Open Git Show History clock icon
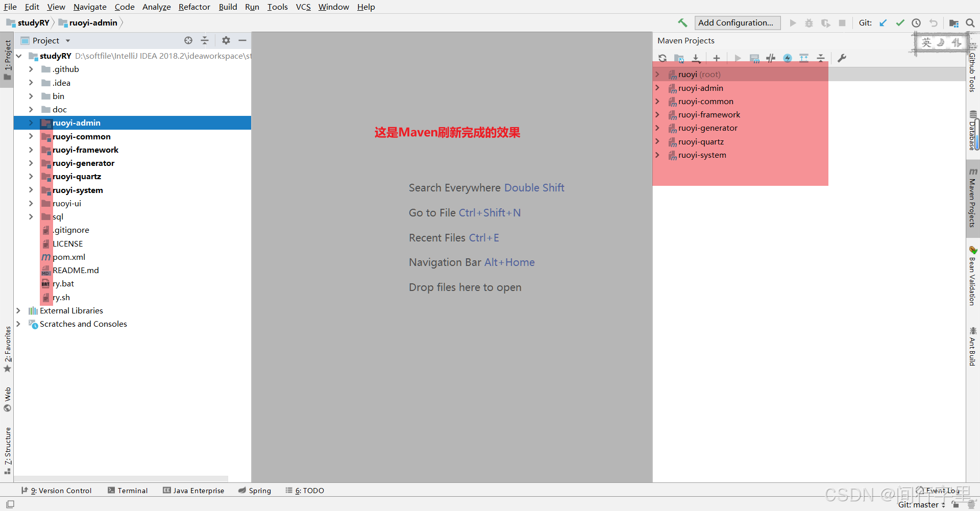Viewport: 980px width, 511px height. [x=916, y=23]
